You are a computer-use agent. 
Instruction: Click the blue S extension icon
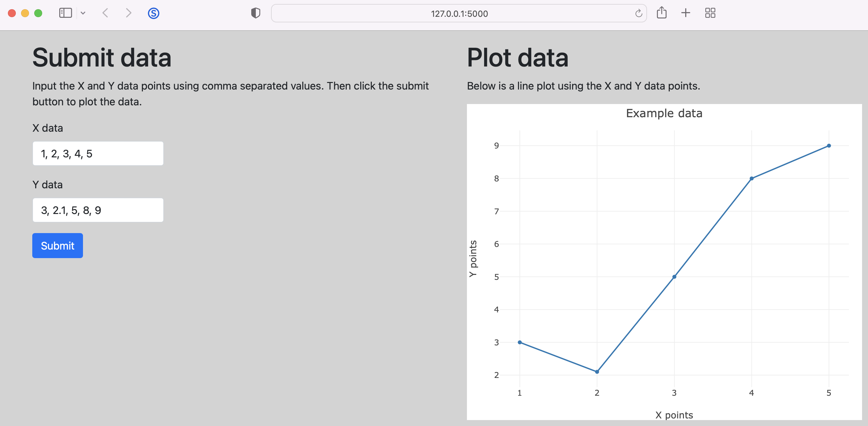click(x=153, y=13)
